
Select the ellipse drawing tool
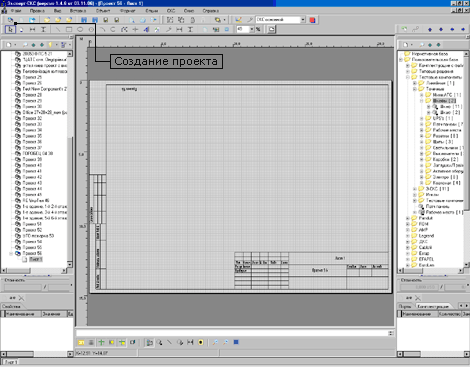80,29
